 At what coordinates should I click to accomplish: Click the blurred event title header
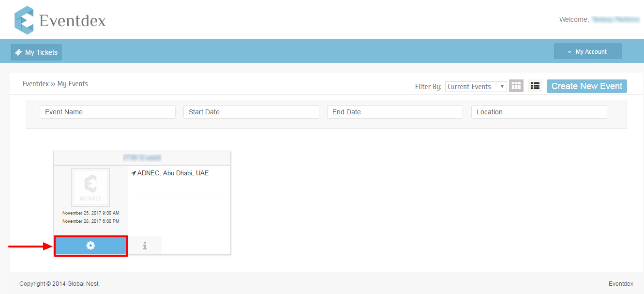click(x=142, y=158)
